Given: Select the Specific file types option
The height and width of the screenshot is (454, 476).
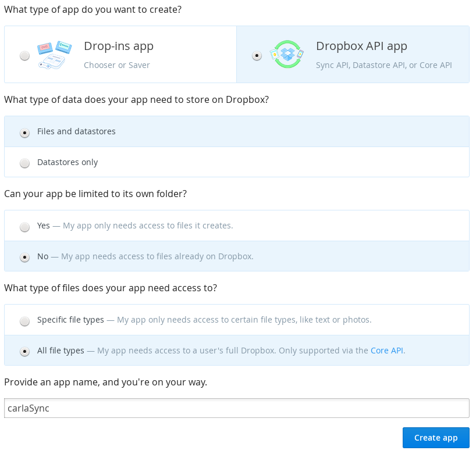Looking at the screenshot, I should coord(24,321).
